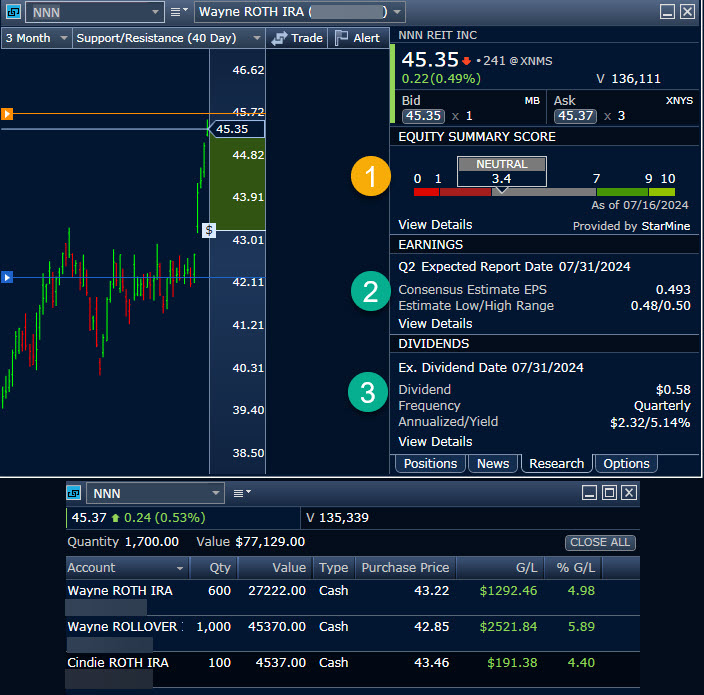Open the hamburger menu in the positions window
Image resolution: width=704 pixels, height=695 pixels.
(x=241, y=493)
